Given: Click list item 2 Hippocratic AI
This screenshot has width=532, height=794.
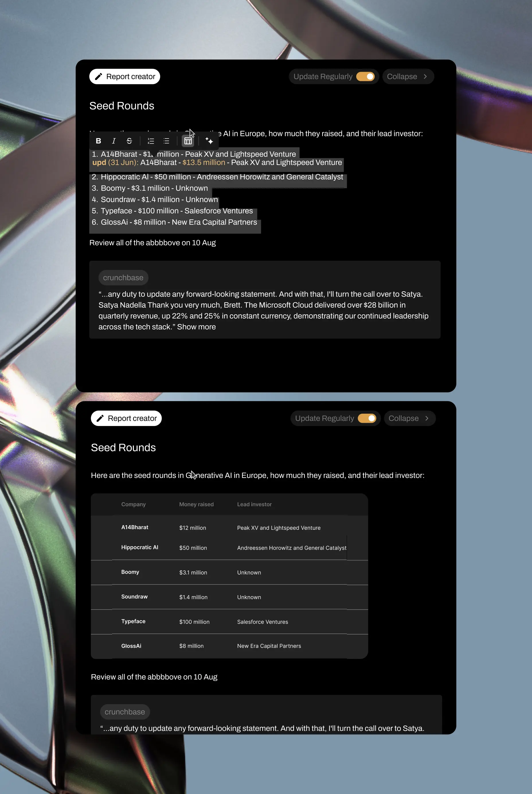Looking at the screenshot, I should [218, 177].
